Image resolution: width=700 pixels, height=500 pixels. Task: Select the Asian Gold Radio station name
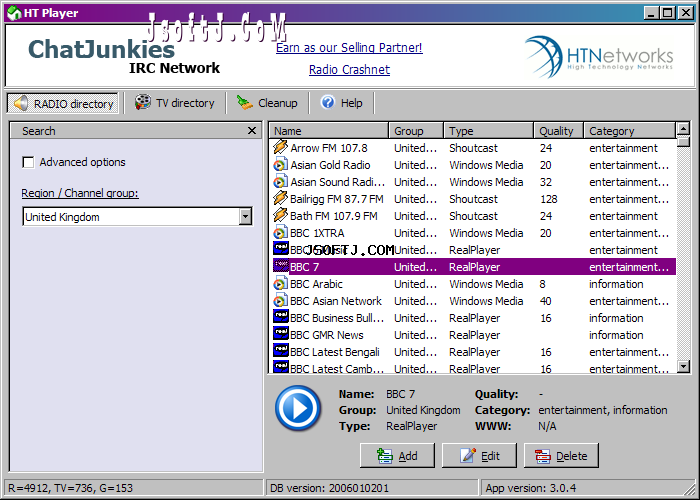point(330,165)
